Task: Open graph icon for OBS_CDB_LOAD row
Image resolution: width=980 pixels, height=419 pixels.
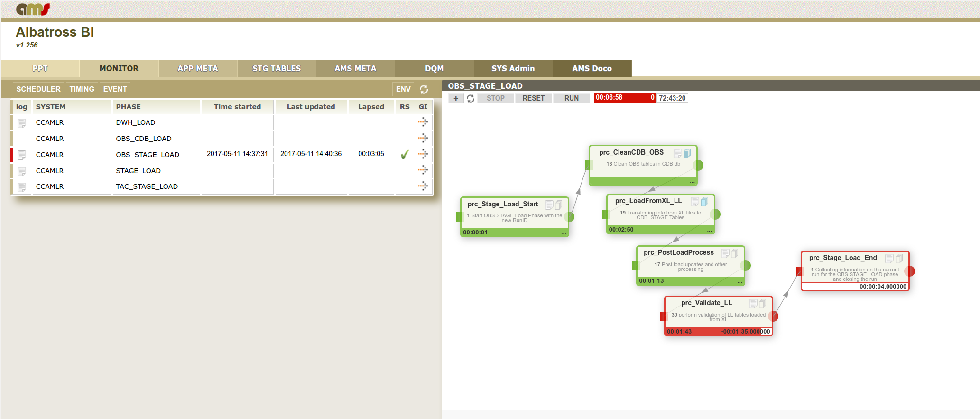Action: click(x=423, y=139)
